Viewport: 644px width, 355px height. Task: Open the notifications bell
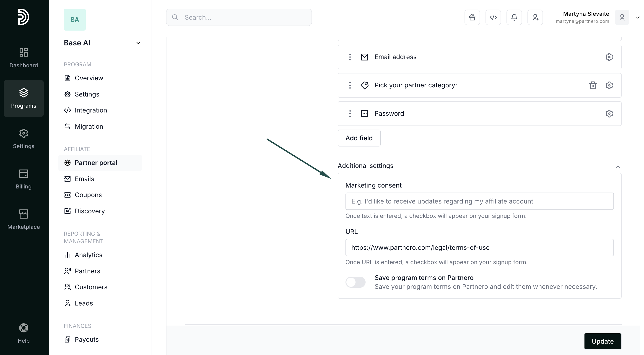(x=514, y=17)
